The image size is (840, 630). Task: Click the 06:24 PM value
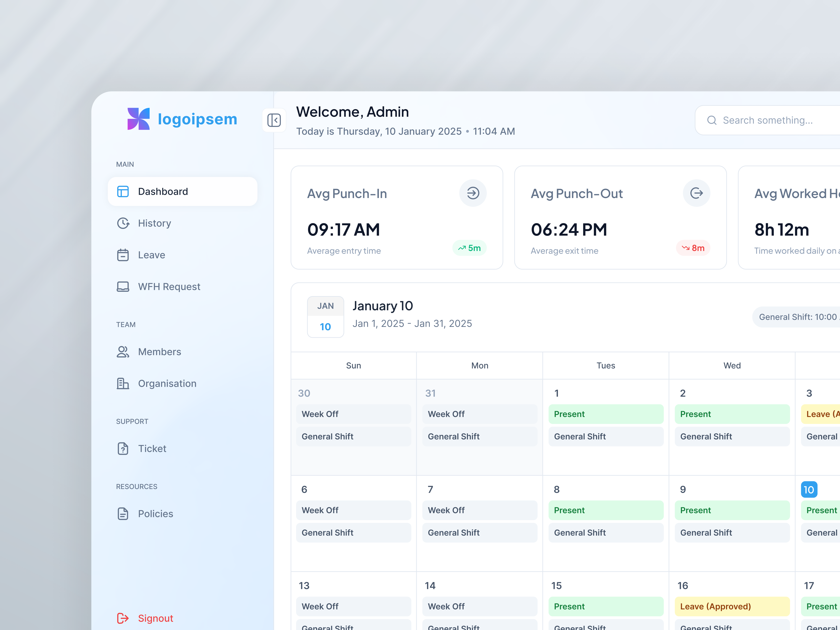(x=569, y=230)
